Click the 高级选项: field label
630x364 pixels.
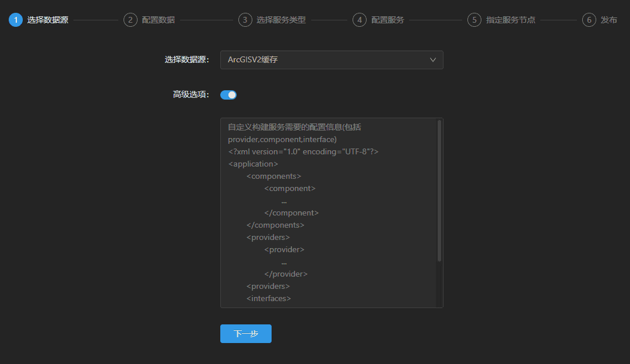pyautogui.click(x=191, y=95)
